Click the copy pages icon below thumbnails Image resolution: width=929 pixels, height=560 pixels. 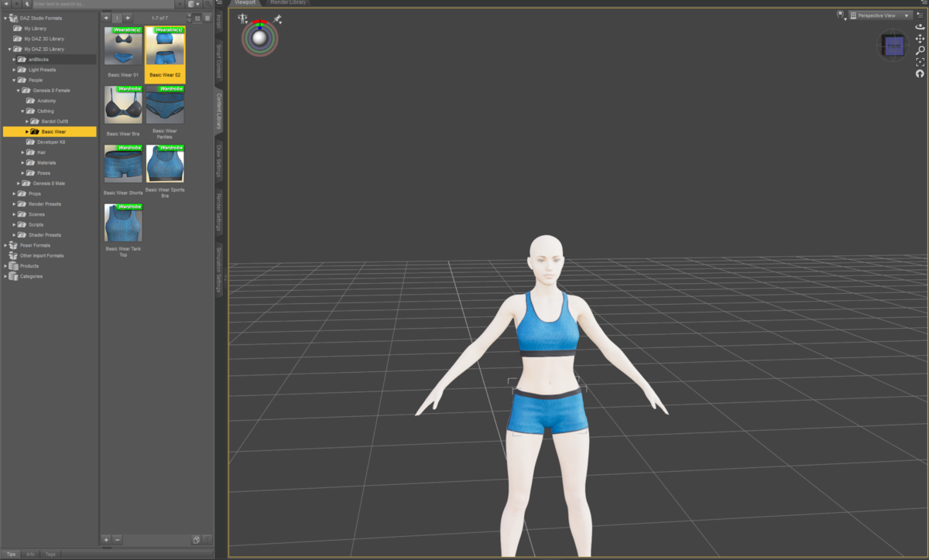coord(197,539)
